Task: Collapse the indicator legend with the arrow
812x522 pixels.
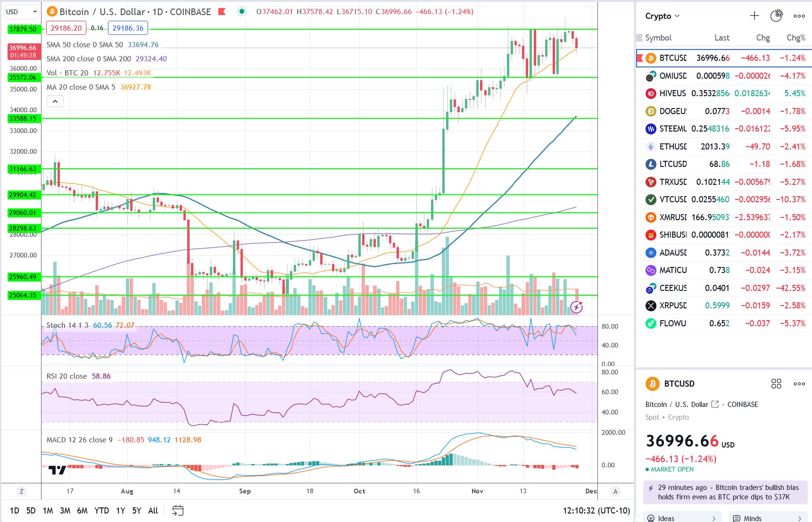Action: 55,101
